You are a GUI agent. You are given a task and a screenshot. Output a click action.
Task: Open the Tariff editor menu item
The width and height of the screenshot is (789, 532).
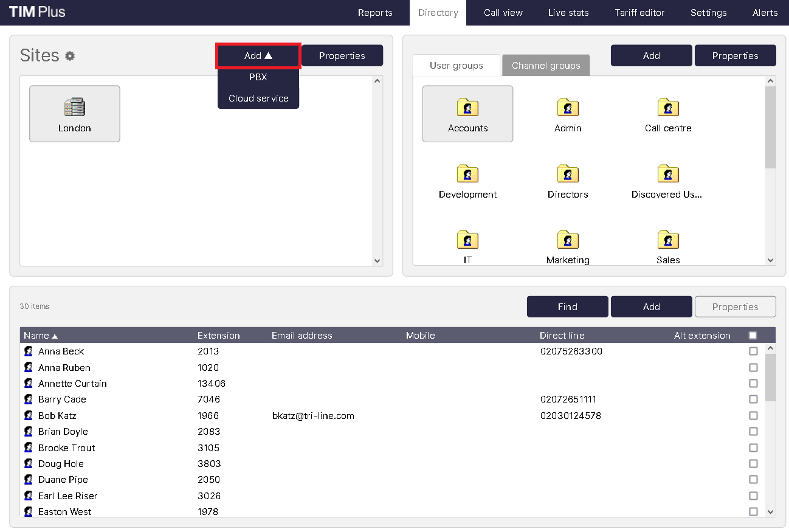[x=639, y=13]
